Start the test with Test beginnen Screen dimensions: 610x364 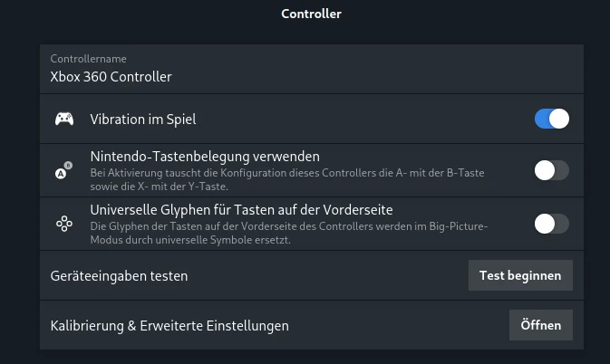click(x=520, y=275)
